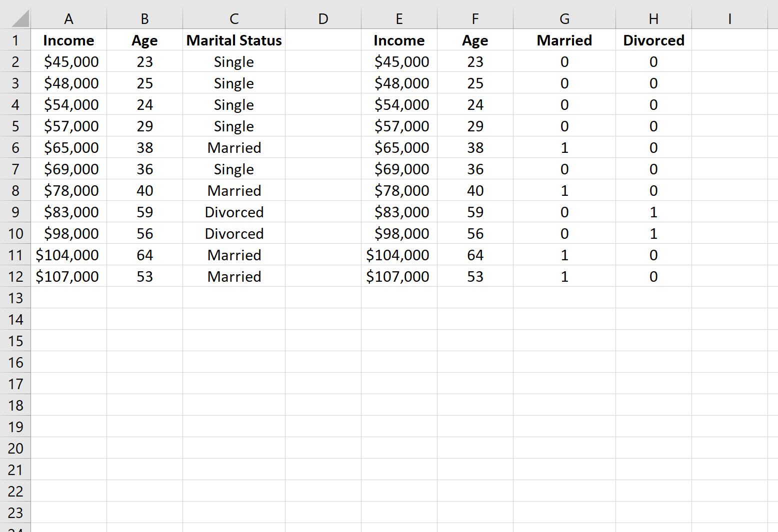Viewport: 778px width, 532px height.
Task: Select column G header labeled Married data
Action: (564, 18)
